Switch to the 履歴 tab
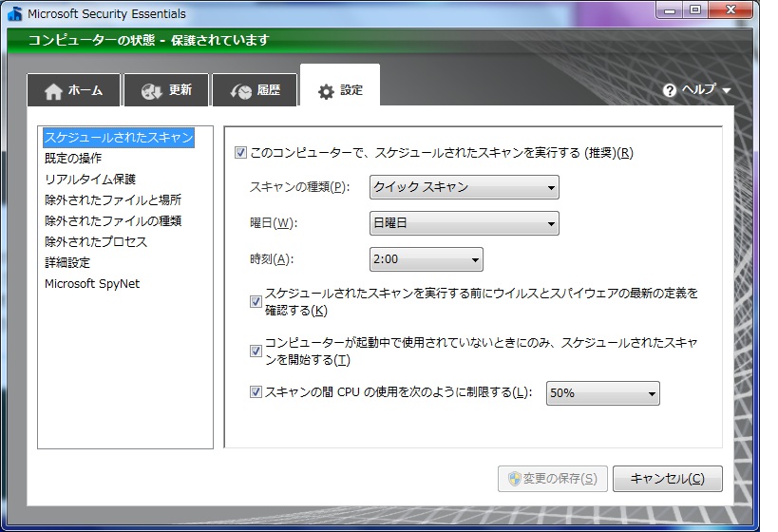The height and width of the screenshot is (532, 778). click(x=255, y=90)
